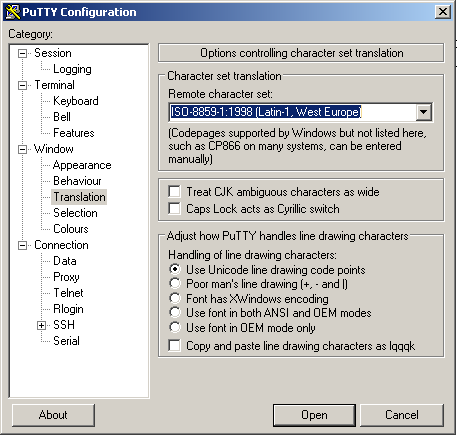
Task: Expand the SSH tree node
Action: click(x=41, y=325)
